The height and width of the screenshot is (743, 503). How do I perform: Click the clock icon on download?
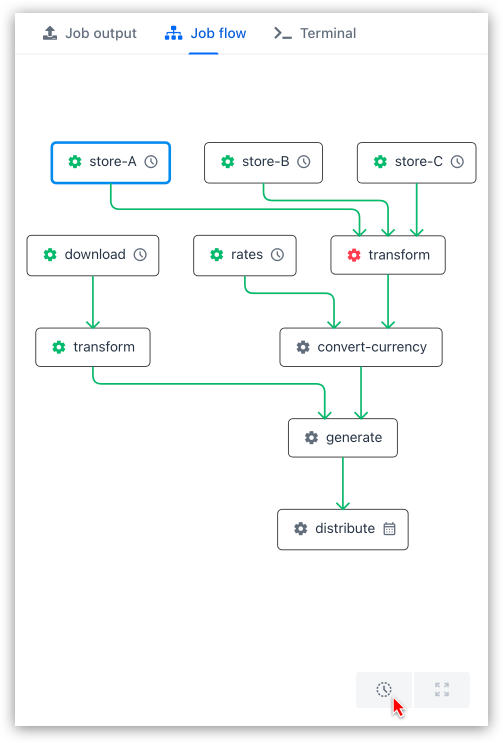pos(140,254)
